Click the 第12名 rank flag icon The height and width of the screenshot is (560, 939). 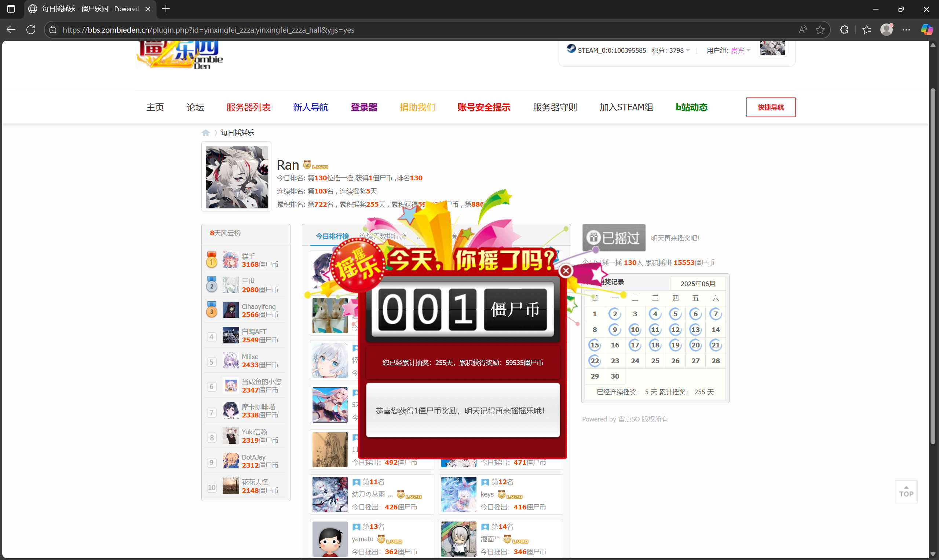[x=485, y=482]
